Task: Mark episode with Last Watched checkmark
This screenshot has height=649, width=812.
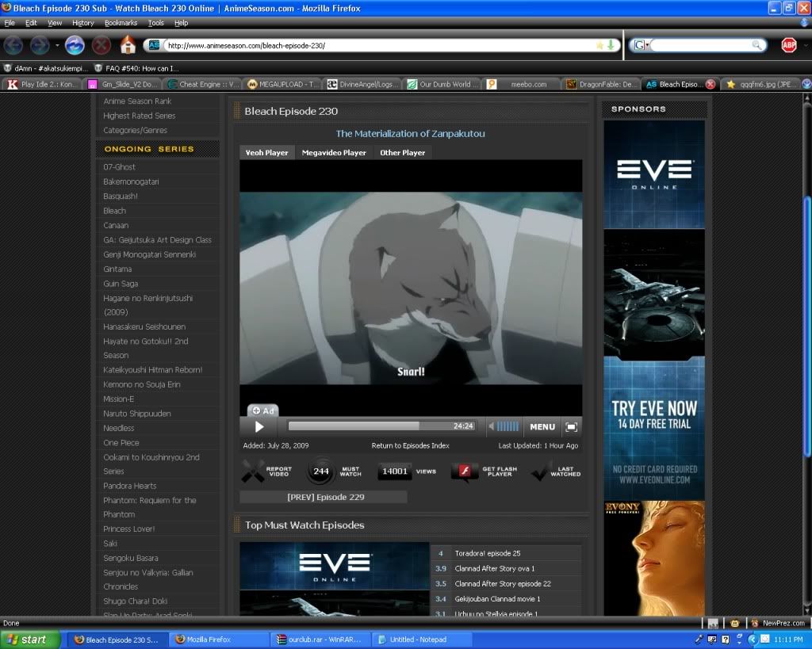Action: pos(540,471)
